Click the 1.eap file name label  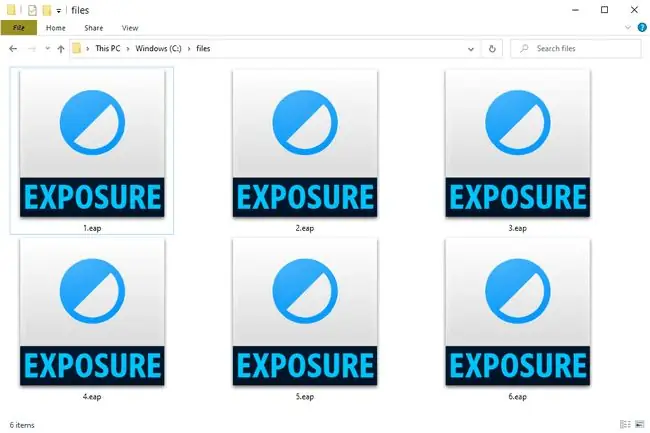[x=92, y=228]
